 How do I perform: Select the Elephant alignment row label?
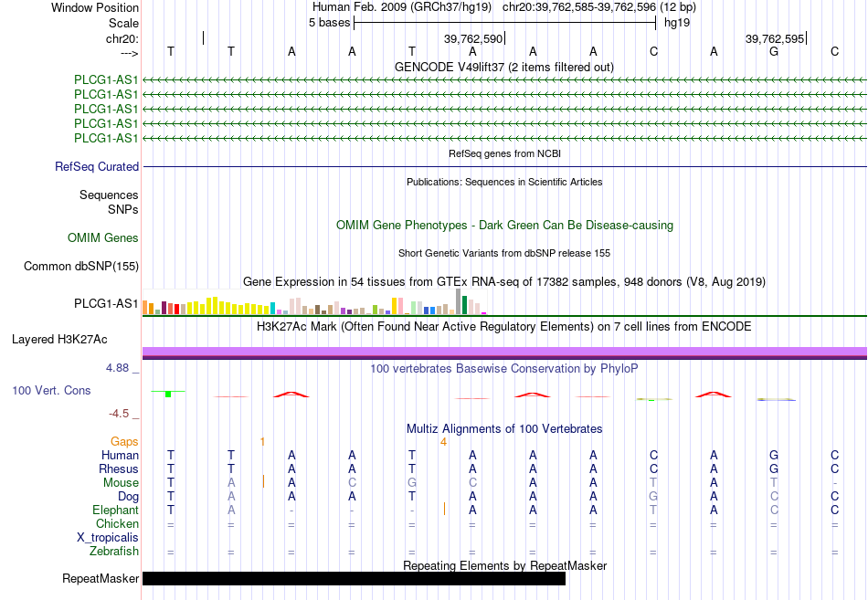click(115, 511)
